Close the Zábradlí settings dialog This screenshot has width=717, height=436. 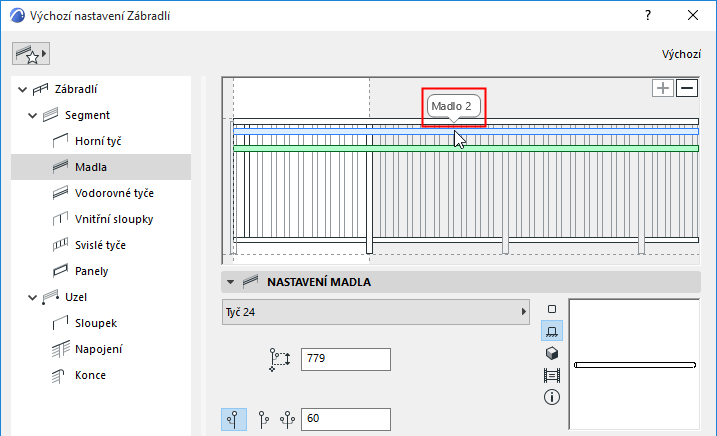tap(693, 16)
